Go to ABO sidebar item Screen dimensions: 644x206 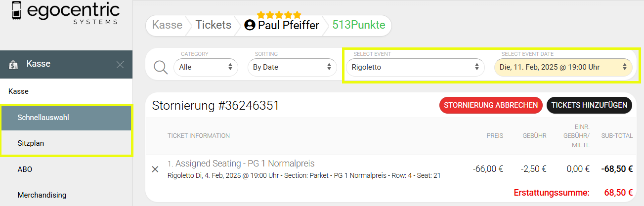(x=25, y=169)
